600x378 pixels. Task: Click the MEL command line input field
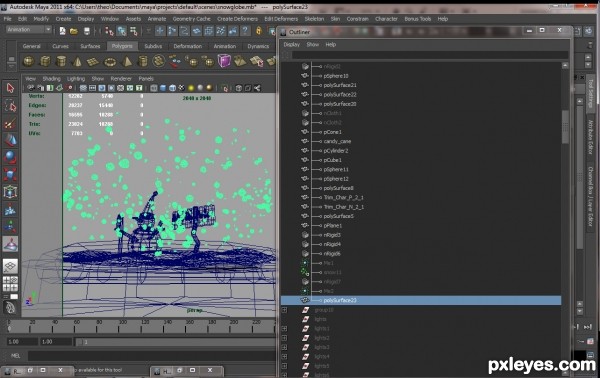coord(151,356)
